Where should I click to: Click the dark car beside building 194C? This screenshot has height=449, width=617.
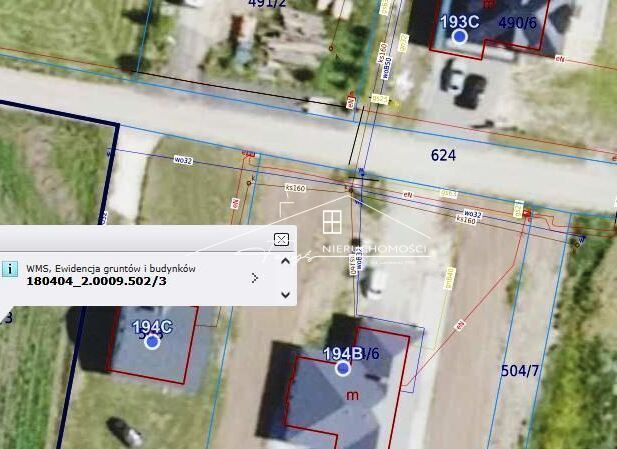(125, 432)
